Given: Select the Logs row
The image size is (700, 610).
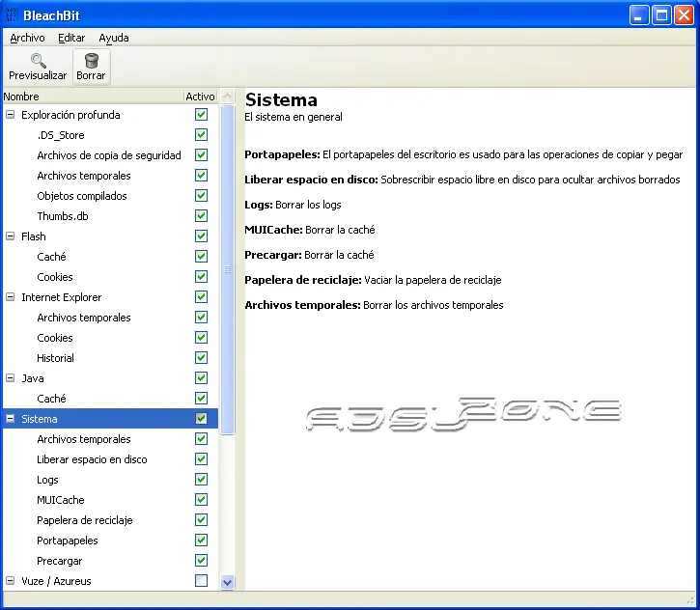Looking at the screenshot, I should tap(111, 480).
